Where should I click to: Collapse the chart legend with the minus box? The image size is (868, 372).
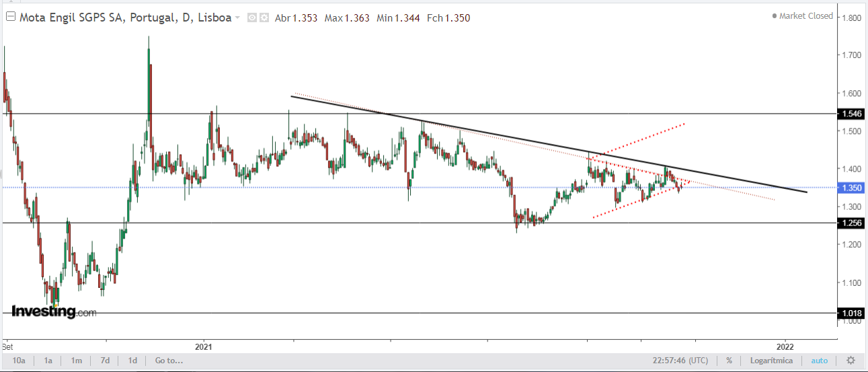(10, 17)
